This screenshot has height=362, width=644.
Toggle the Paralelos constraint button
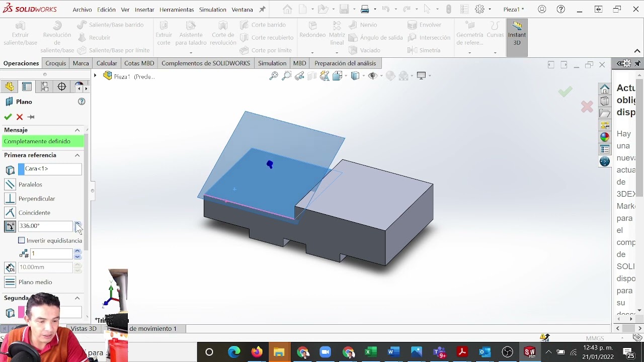pos(10,185)
